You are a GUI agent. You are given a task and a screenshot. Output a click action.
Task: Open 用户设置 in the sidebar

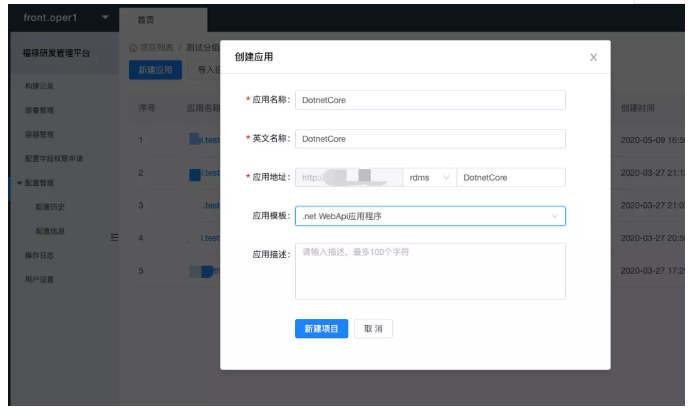click(x=39, y=279)
